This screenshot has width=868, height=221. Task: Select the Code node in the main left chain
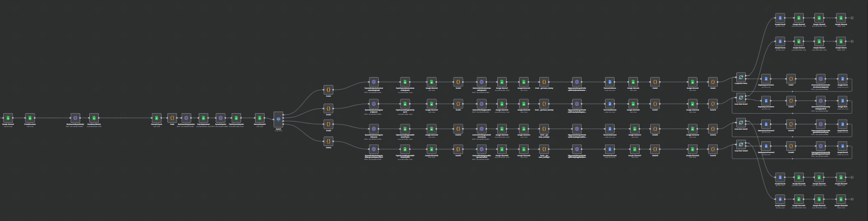[172, 117]
